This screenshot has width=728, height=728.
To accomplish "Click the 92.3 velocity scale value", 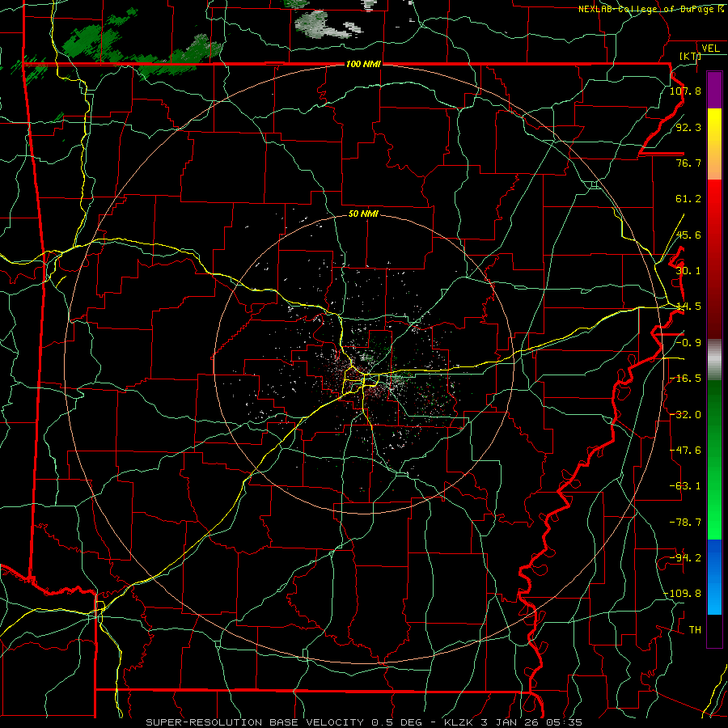I will point(688,127).
